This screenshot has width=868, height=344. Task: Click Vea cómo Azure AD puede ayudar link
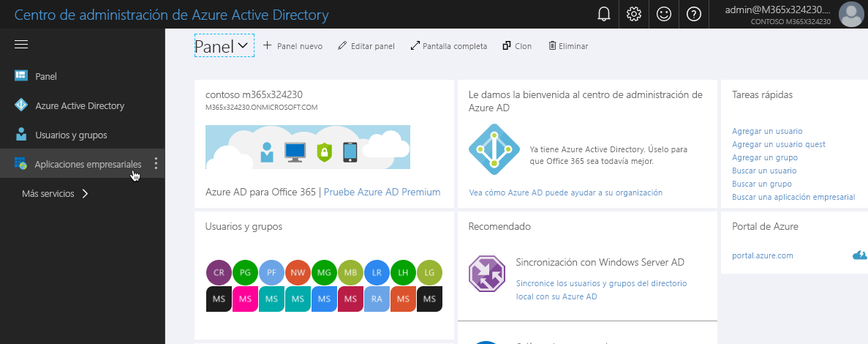click(x=565, y=192)
